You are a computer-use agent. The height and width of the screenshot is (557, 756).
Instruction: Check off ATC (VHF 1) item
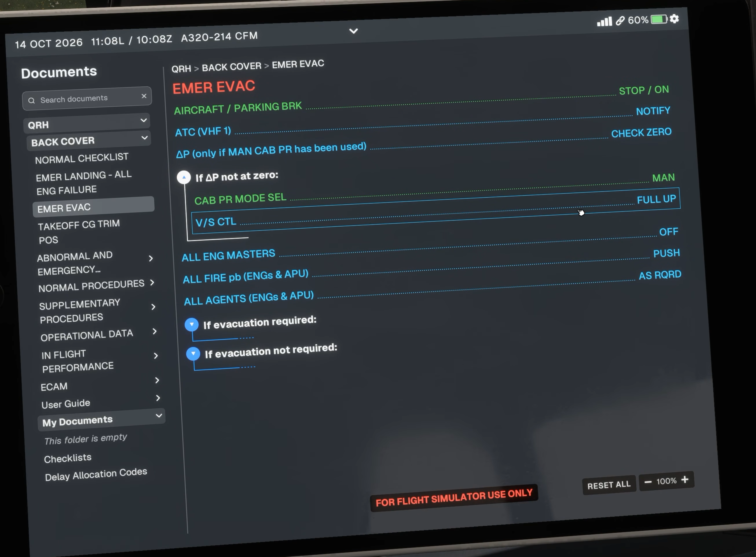423,121
